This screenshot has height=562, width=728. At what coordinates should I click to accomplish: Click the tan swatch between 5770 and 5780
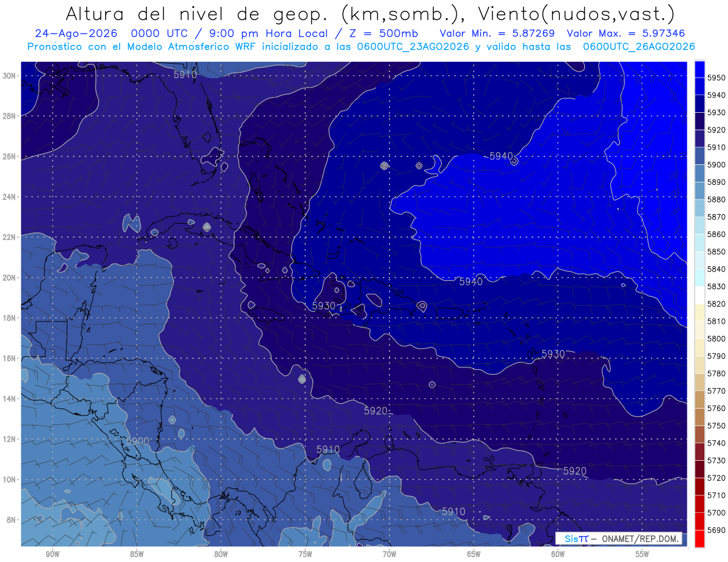tap(699, 382)
